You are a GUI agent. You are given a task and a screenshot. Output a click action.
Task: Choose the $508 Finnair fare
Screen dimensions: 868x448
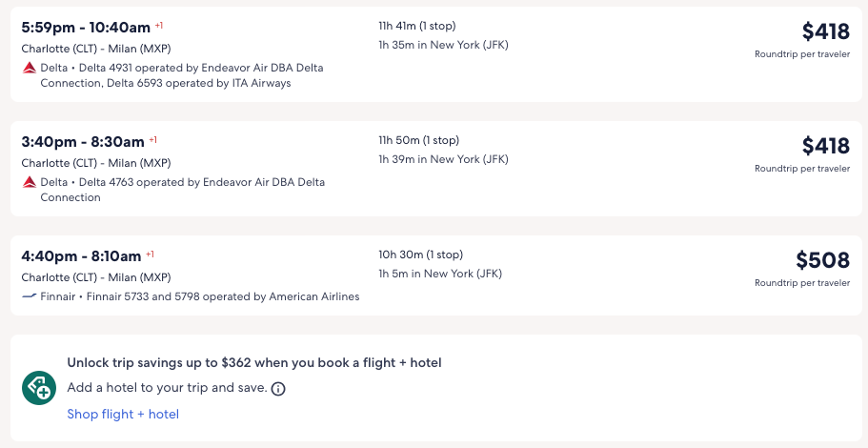822,260
